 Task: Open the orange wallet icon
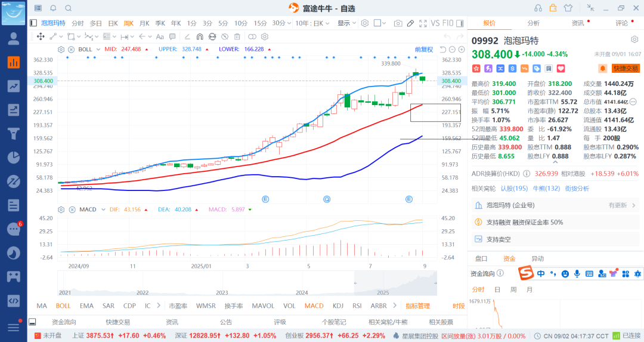tap(553, 8)
